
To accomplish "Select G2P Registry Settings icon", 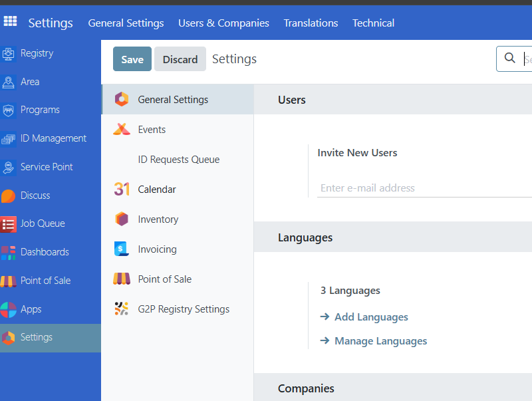I will (122, 309).
